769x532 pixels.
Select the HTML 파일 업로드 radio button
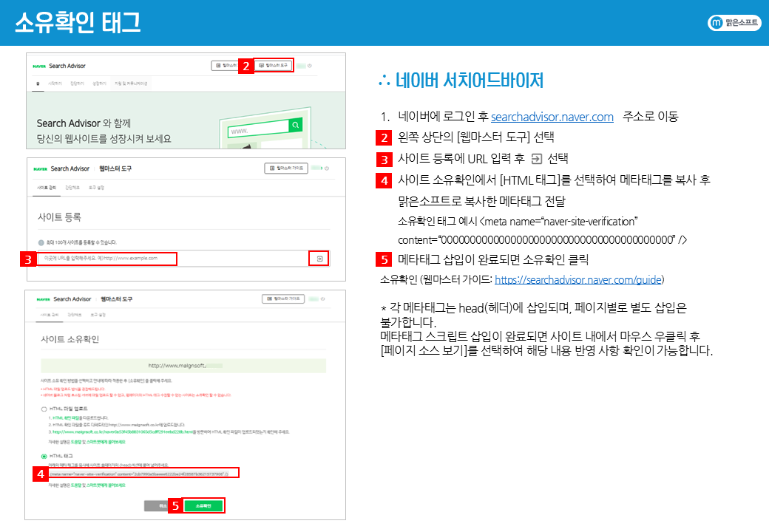(44, 409)
